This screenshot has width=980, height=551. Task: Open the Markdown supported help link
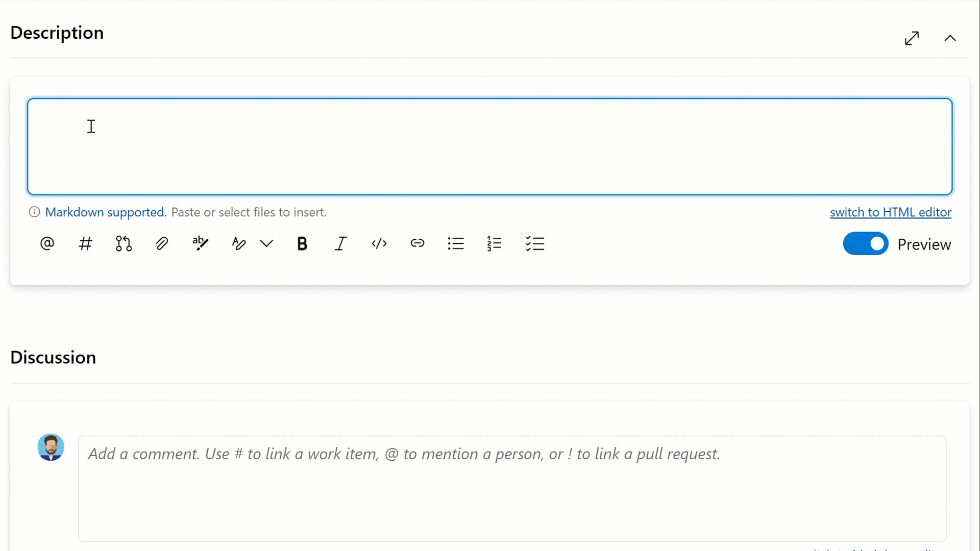(105, 212)
